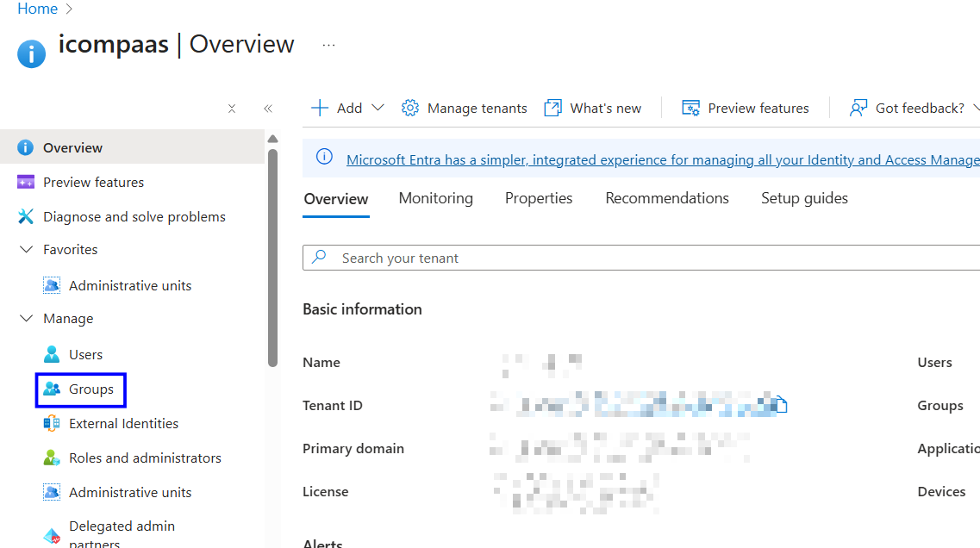Click the External Identities icon
The image size is (980, 548).
pos(51,423)
